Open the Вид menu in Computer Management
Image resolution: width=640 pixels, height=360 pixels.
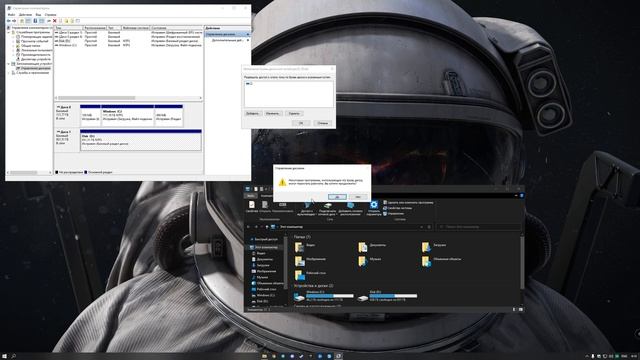point(38,14)
